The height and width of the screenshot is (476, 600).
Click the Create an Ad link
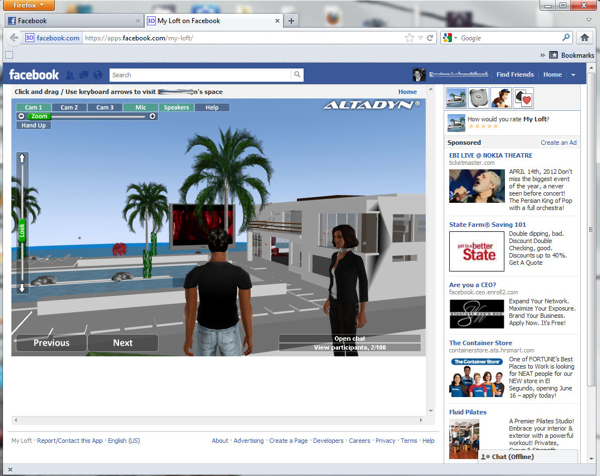pyautogui.click(x=558, y=142)
